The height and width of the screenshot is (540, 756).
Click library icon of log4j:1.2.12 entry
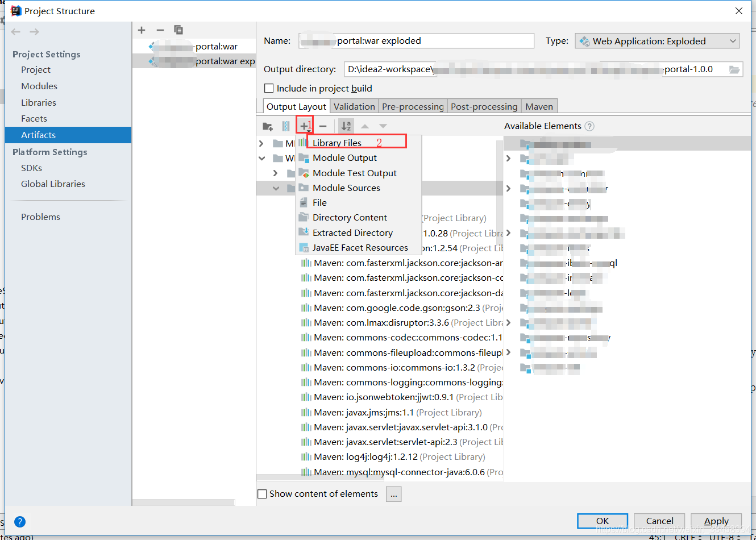tap(306, 456)
